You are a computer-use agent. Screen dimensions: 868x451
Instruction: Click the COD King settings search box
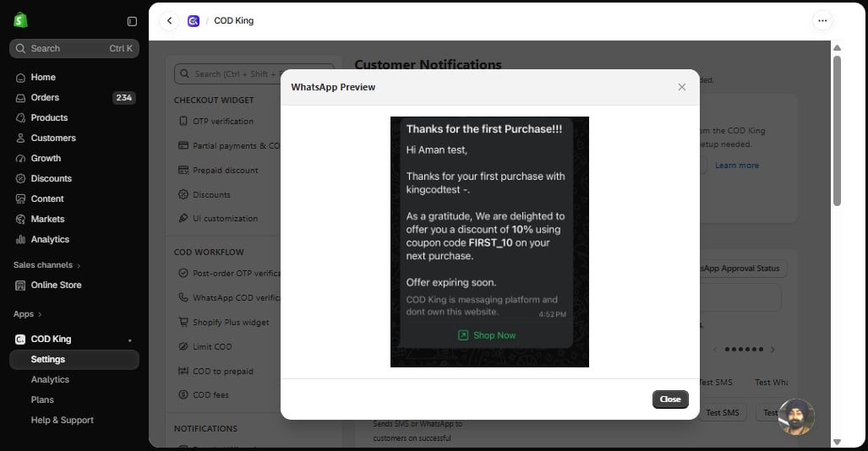[x=254, y=73]
